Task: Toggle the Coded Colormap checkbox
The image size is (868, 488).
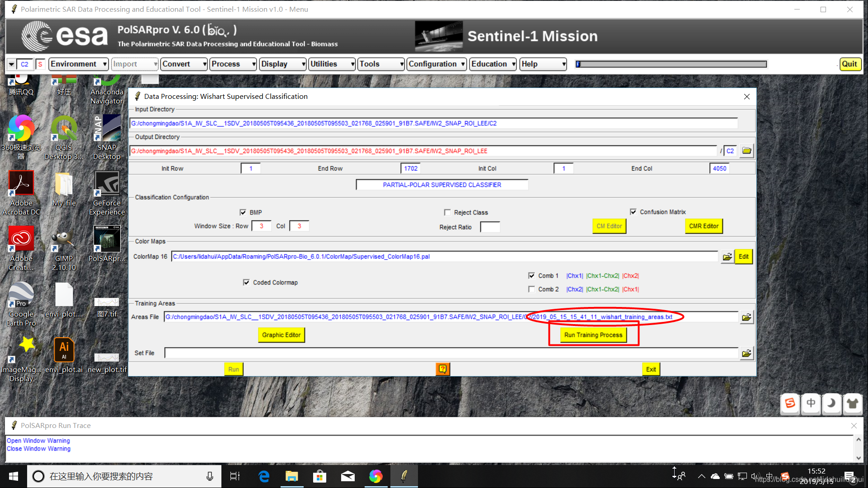Action: pos(246,283)
